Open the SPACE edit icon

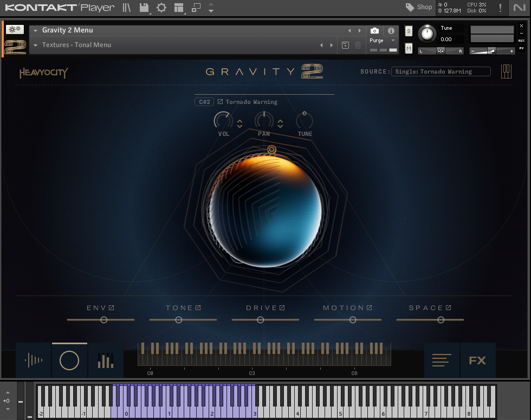449,308
